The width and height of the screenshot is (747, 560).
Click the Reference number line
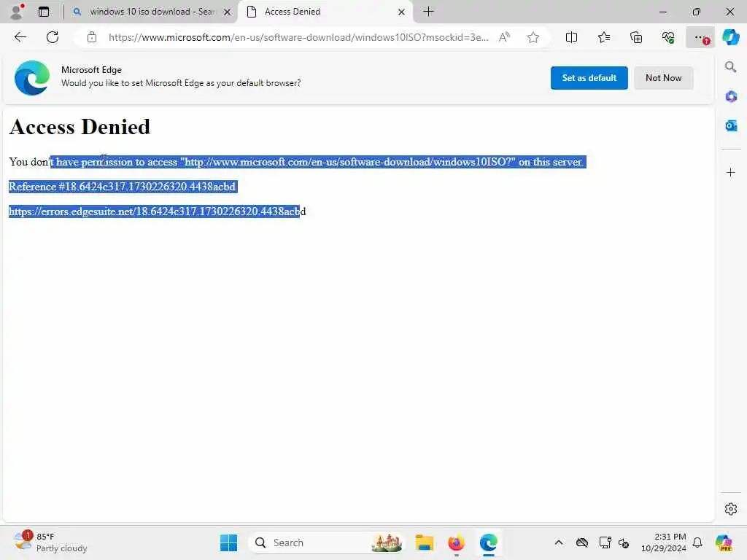click(x=122, y=187)
